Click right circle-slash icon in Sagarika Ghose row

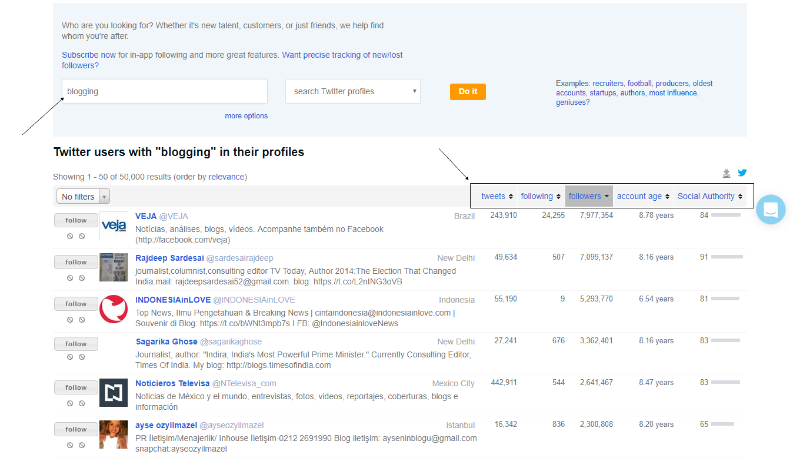(x=82, y=357)
